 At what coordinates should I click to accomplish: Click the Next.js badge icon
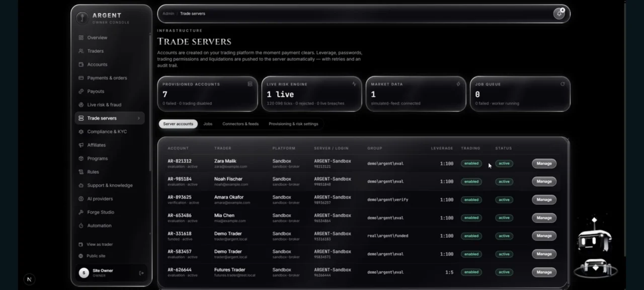coord(29,279)
